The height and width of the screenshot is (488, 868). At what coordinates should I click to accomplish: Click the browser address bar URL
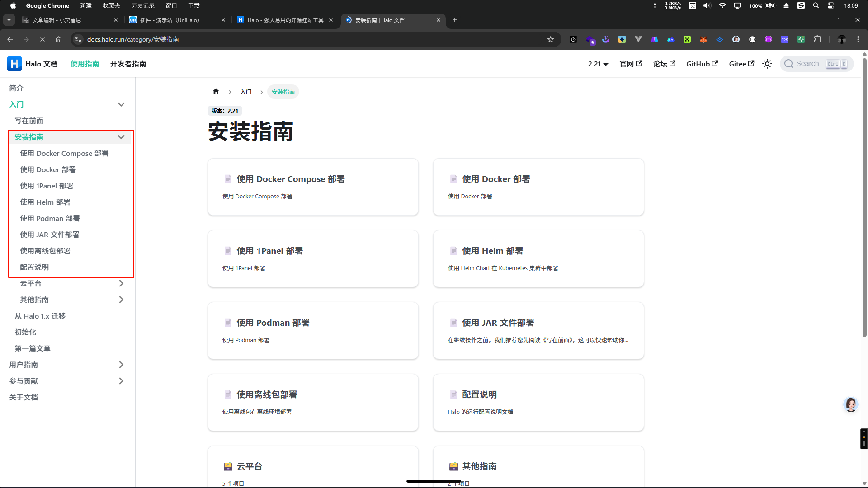[x=133, y=39]
